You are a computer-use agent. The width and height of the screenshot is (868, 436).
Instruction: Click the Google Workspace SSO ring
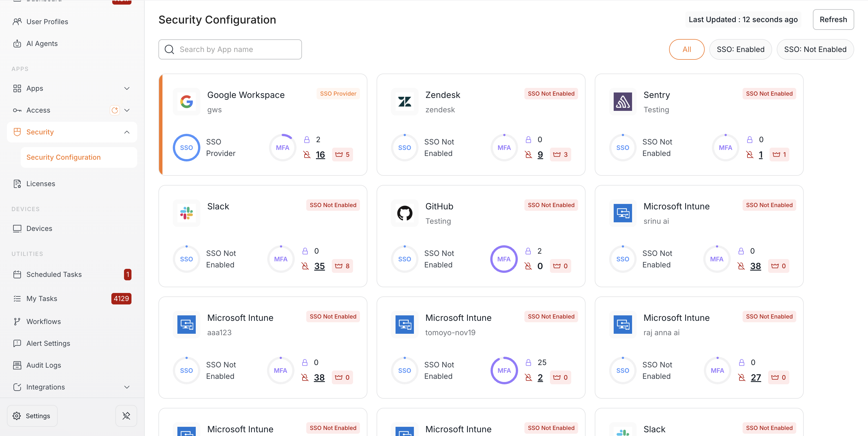point(186,148)
